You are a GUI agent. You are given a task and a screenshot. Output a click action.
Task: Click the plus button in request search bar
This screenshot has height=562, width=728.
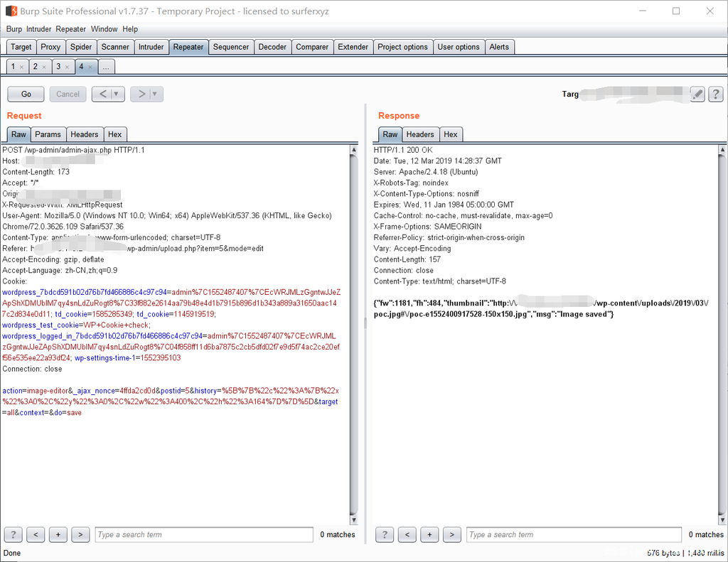(58, 534)
